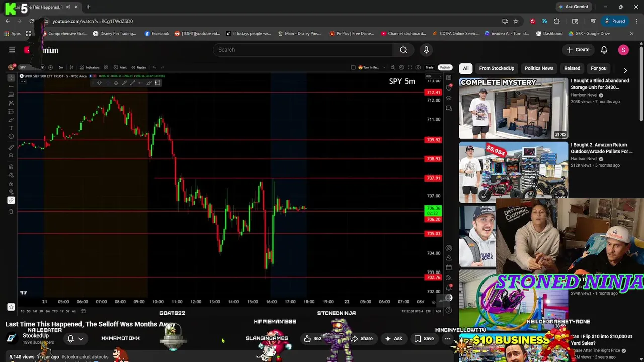Click the install app icon in address bar
Screen dimensions: 644x362
coord(505,21)
